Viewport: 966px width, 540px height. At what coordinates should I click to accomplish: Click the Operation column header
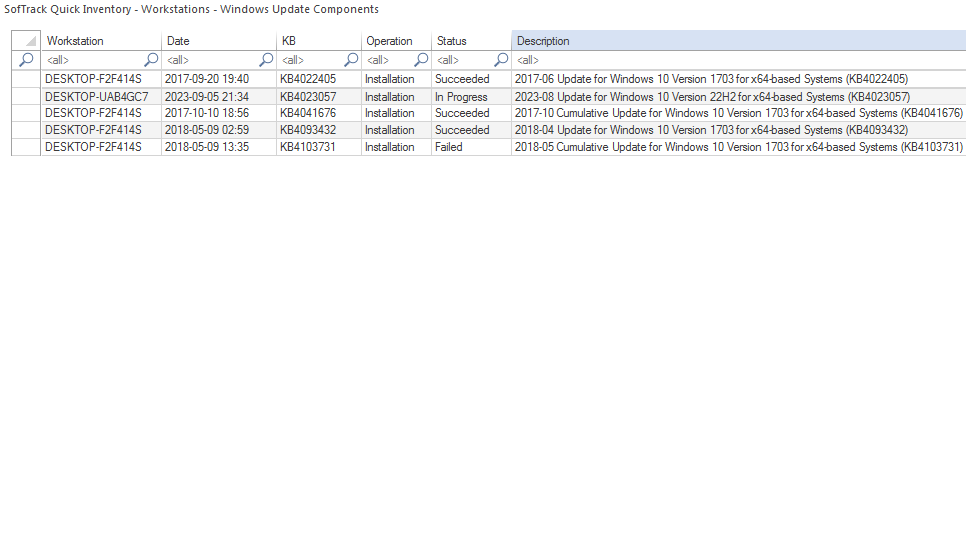pyautogui.click(x=396, y=41)
